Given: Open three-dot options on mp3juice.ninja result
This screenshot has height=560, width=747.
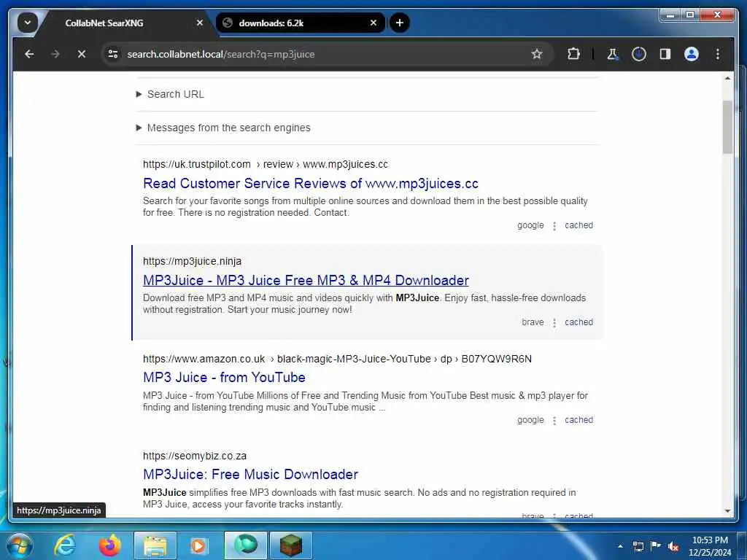Looking at the screenshot, I should (554, 323).
